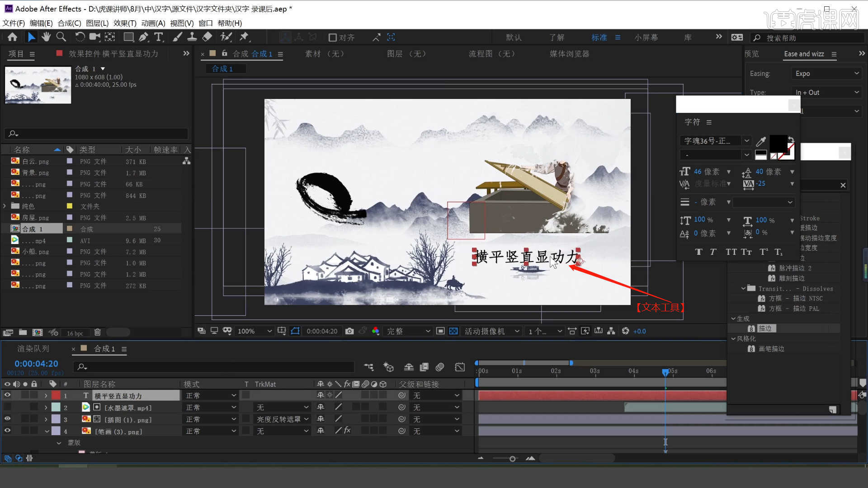Viewport: 868px width, 488px height.
Task: Select the Hand tool
Action: pyautogui.click(x=46, y=37)
